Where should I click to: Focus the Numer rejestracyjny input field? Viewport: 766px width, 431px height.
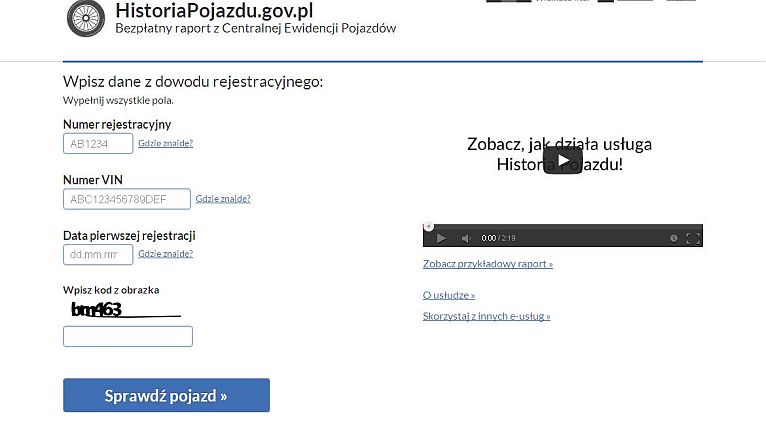(98, 144)
